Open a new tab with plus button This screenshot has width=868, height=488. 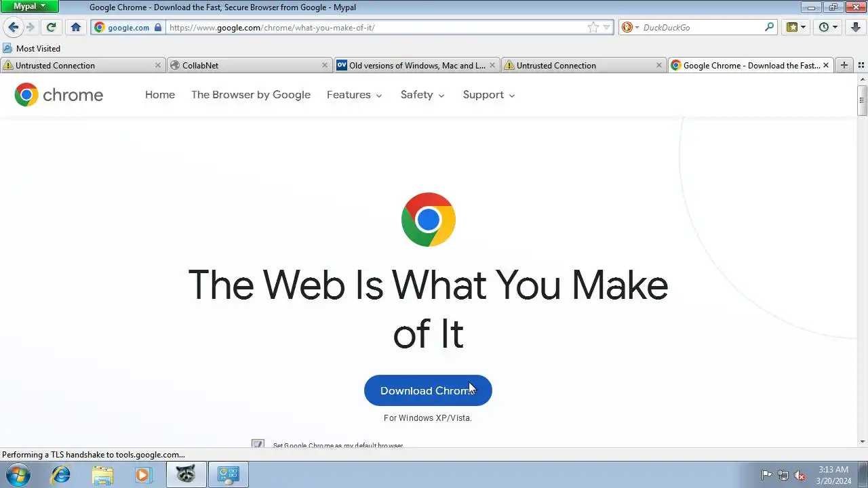pos(844,65)
